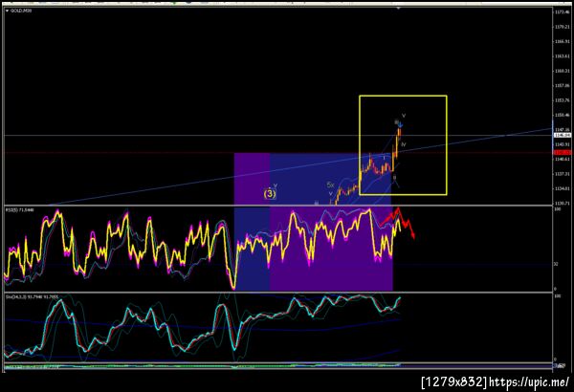Click the 100 level on stochastic scale
The height and width of the screenshot is (392, 574).
558,296
